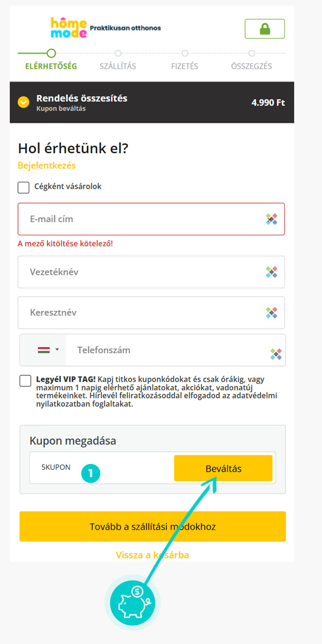Follow the Vissza a kosárba link

[x=152, y=555]
